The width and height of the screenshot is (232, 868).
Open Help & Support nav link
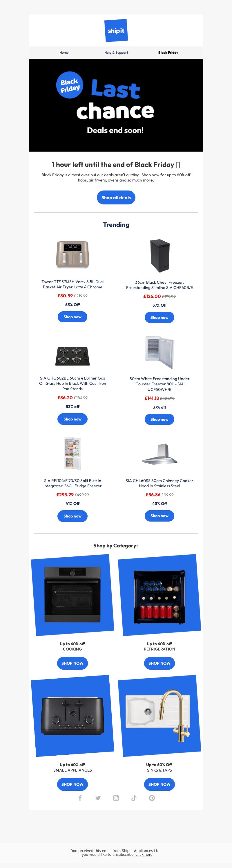point(116,53)
